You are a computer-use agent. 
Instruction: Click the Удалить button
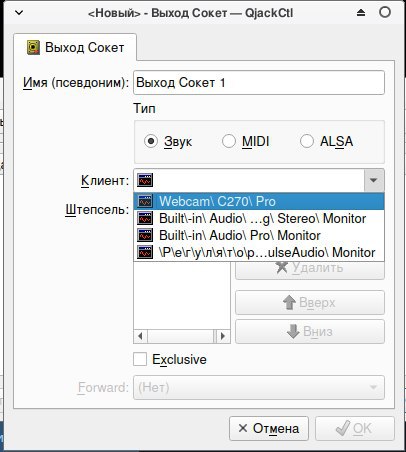tap(310, 269)
